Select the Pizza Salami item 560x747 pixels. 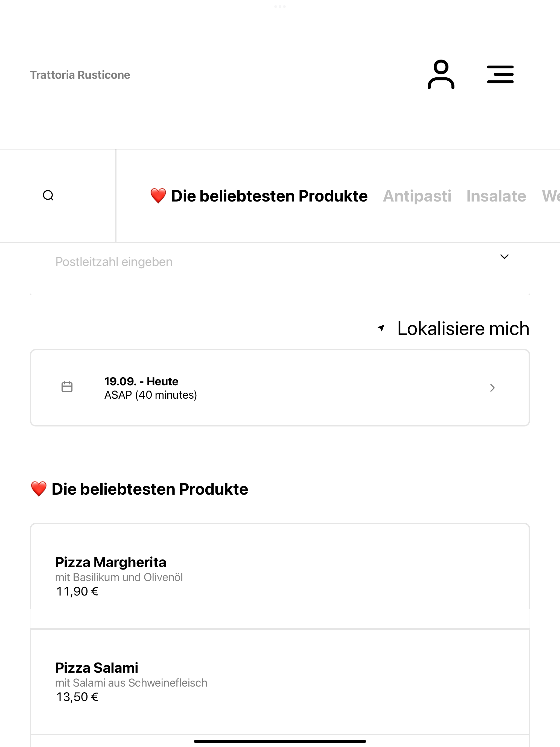(280, 682)
